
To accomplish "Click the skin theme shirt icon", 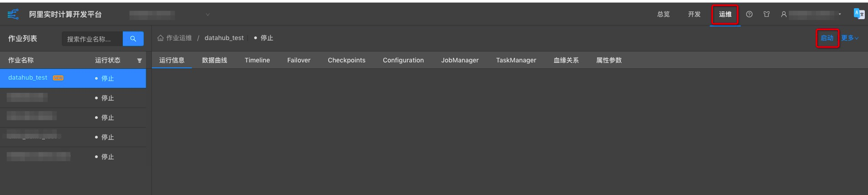I will tap(767, 14).
